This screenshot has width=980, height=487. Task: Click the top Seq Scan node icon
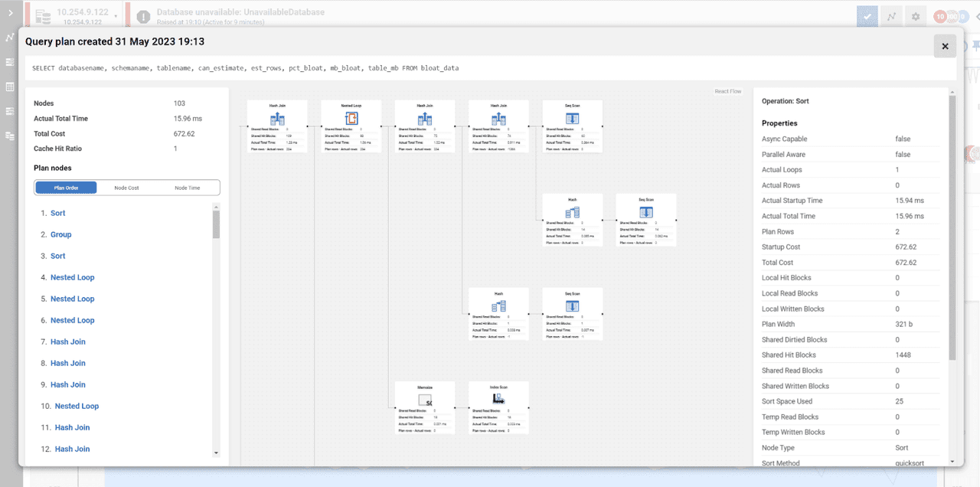point(573,119)
